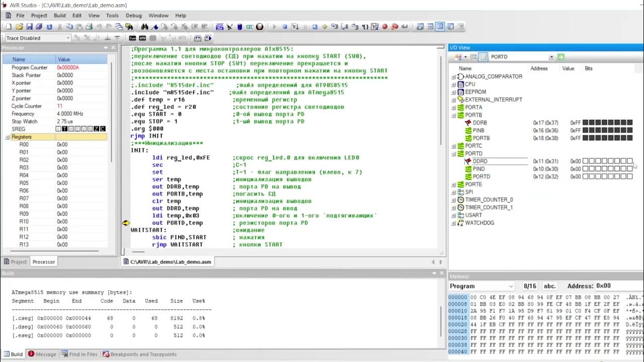This screenshot has height=362, width=644.
Task: Click the New File toolbar icon
Action: tap(9, 27)
